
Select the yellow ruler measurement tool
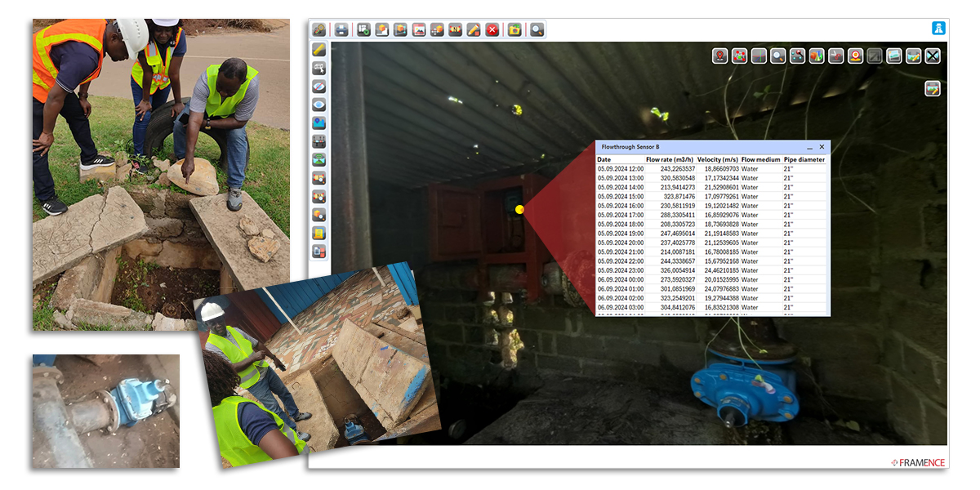[319, 49]
